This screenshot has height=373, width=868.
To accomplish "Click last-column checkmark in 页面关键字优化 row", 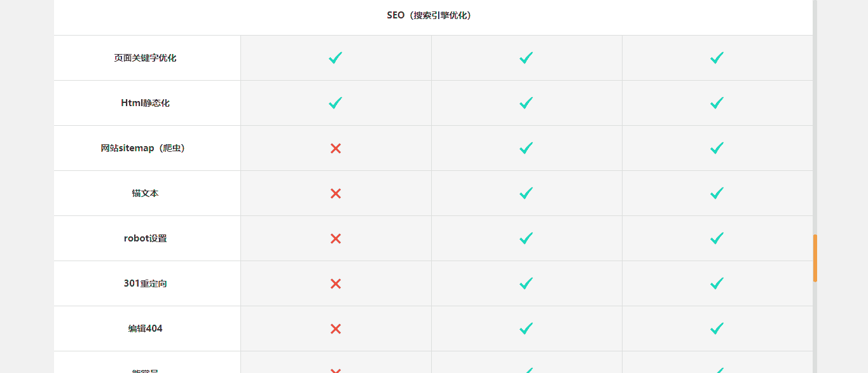I will point(717,58).
